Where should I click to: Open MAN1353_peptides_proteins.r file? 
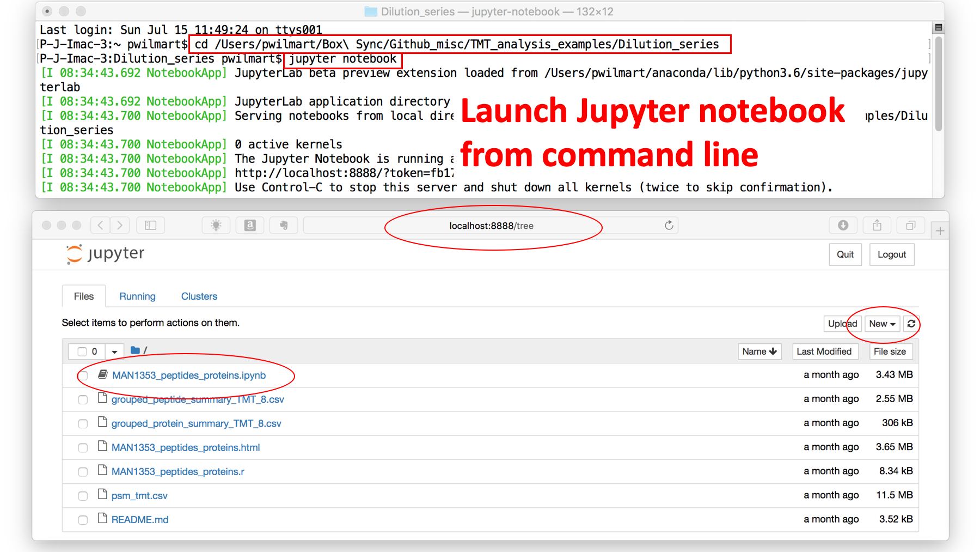coord(178,471)
